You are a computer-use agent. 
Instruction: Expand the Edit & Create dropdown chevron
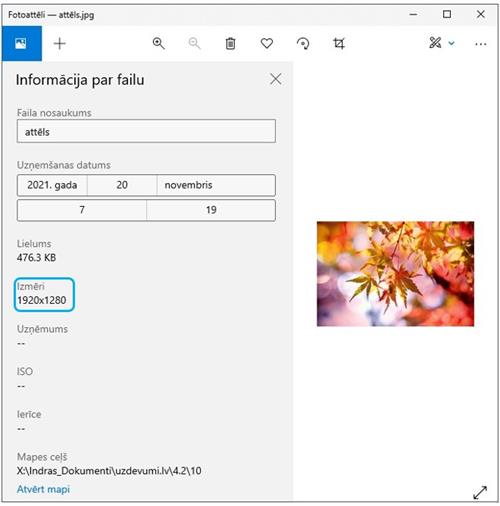[451, 43]
